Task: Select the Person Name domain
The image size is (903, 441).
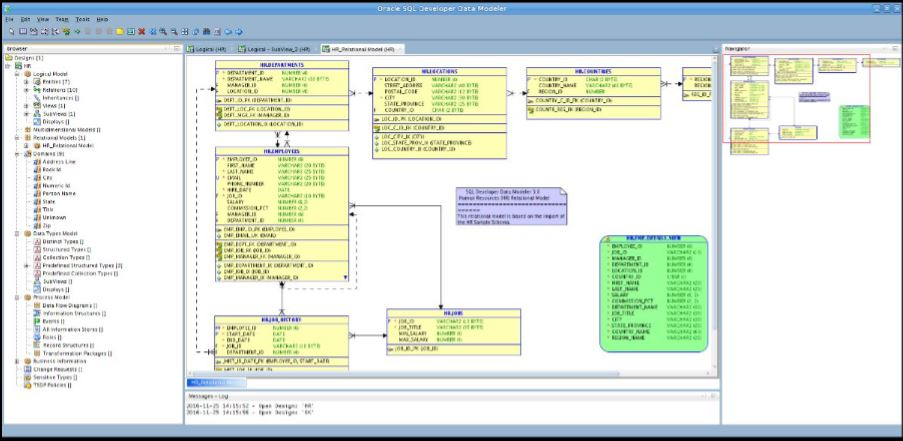Action: [59, 193]
